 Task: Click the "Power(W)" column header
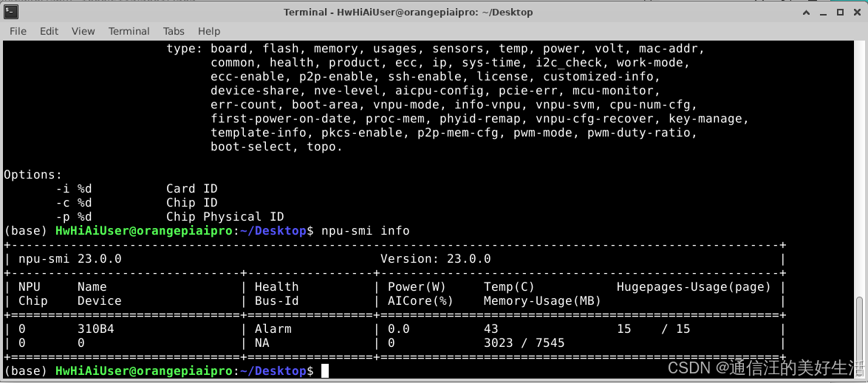(x=417, y=287)
